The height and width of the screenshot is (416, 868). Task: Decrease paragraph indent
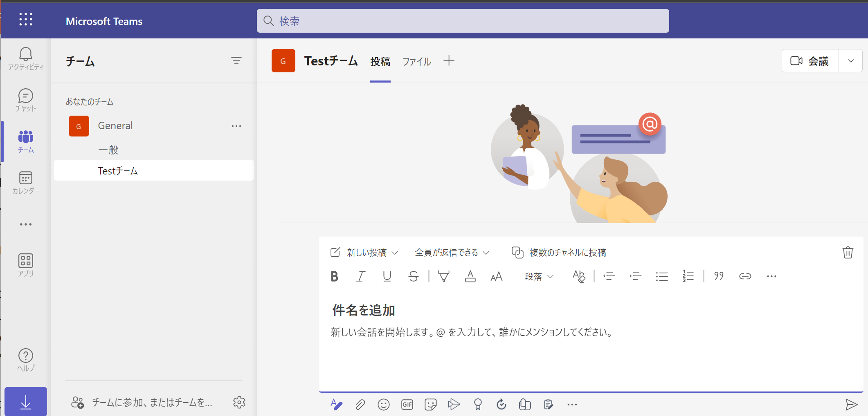609,277
